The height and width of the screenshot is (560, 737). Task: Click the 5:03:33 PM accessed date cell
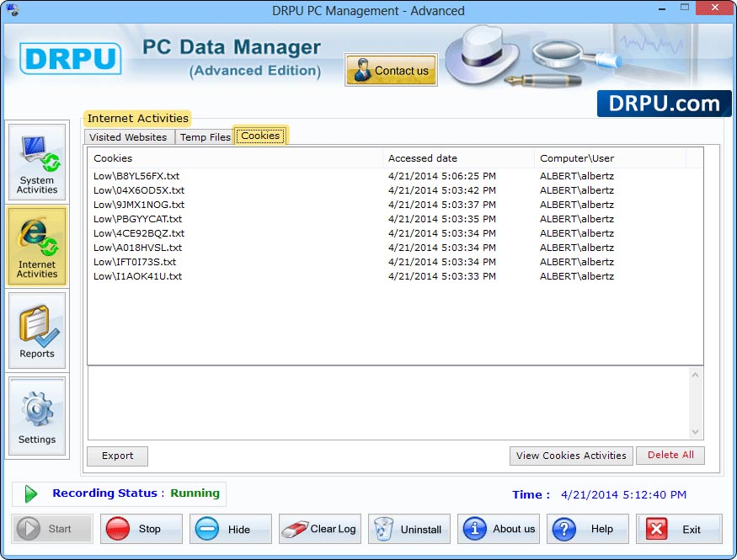coord(442,276)
